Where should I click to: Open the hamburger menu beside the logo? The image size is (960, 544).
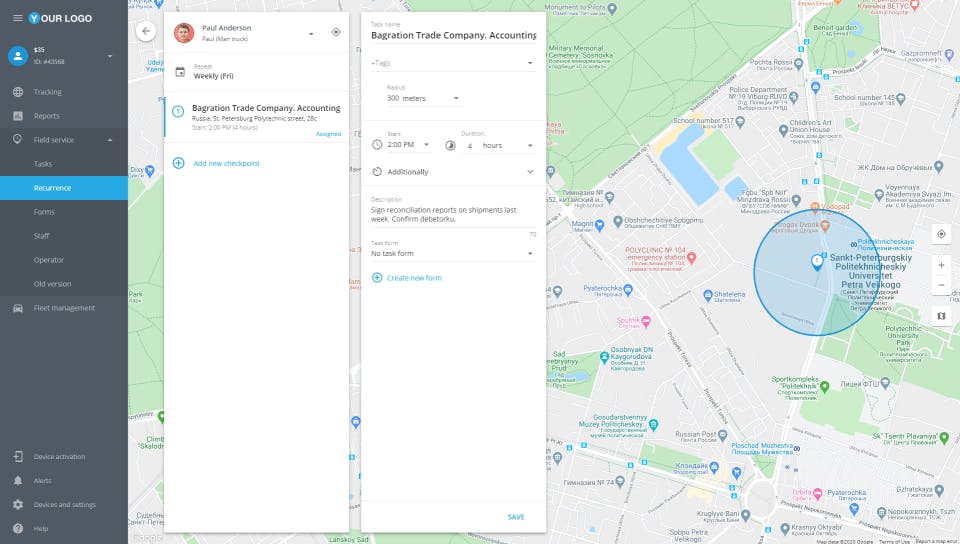coord(18,18)
